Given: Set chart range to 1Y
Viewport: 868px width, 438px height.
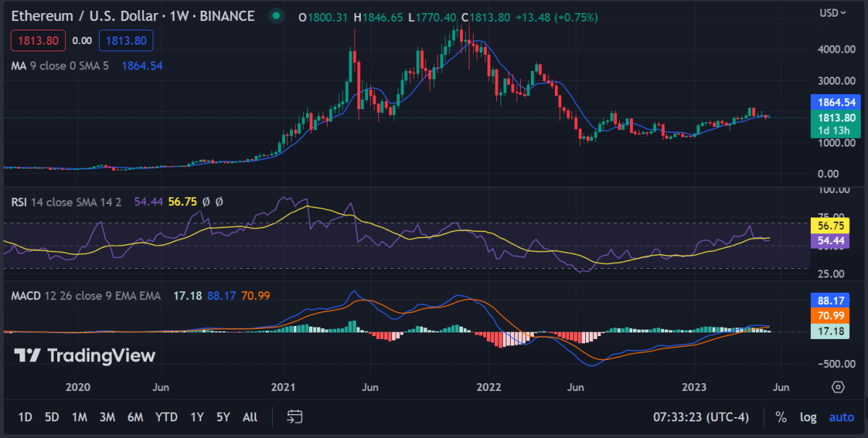Looking at the screenshot, I should tap(196, 417).
